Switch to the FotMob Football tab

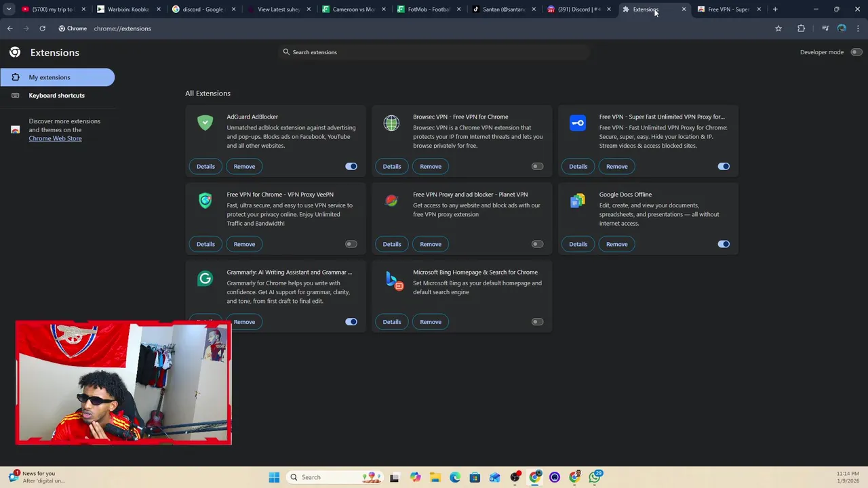tap(428, 9)
